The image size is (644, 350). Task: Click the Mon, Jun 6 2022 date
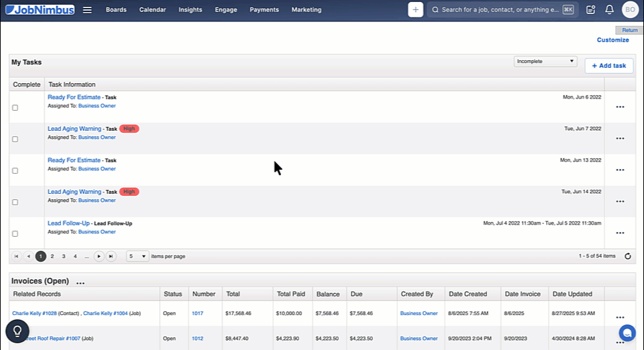pyautogui.click(x=582, y=97)
